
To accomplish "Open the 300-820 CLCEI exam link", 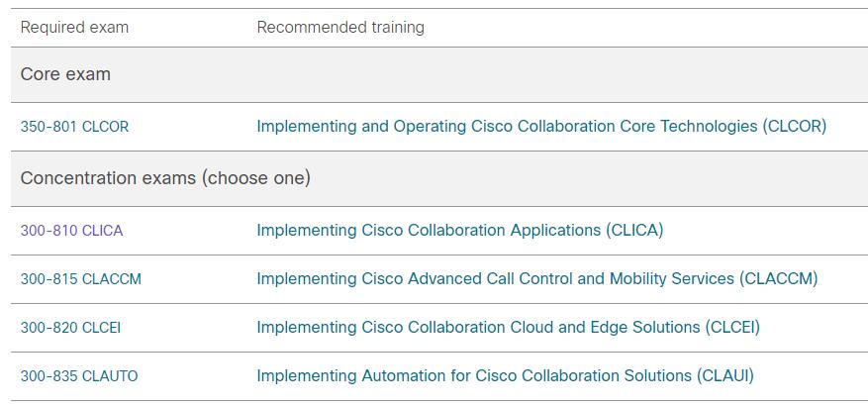I will pos(70,328).
